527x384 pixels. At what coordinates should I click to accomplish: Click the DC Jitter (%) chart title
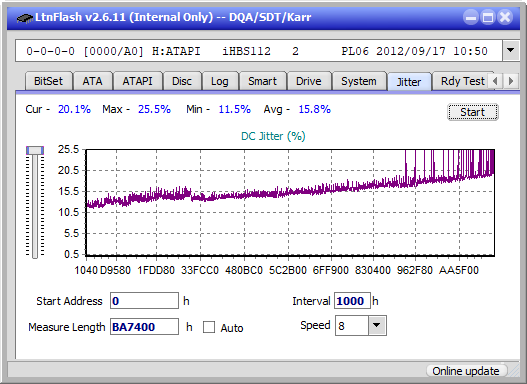click(273, 136)
